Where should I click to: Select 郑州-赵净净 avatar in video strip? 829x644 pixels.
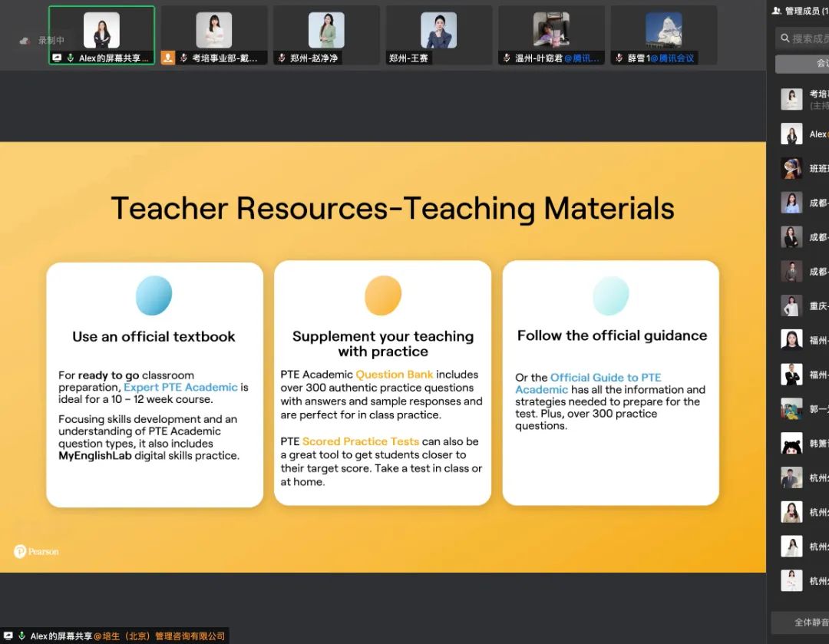326,30
